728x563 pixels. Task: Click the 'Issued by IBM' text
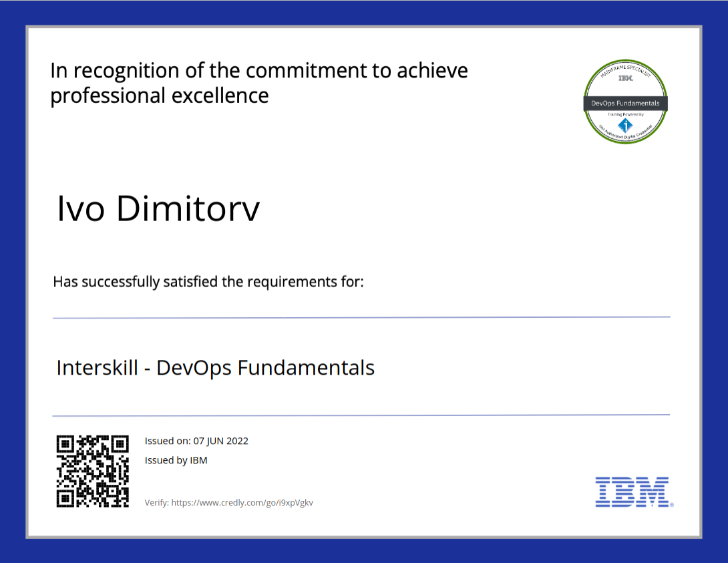tap(176, 460)
